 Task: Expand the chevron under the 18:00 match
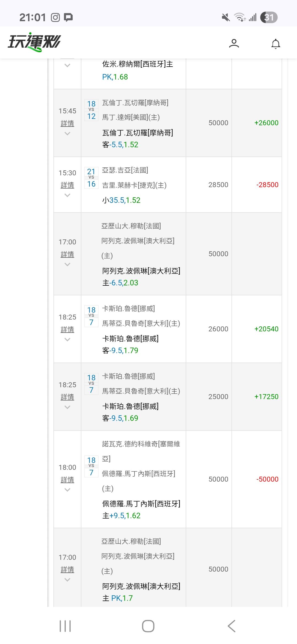[67, 490]
